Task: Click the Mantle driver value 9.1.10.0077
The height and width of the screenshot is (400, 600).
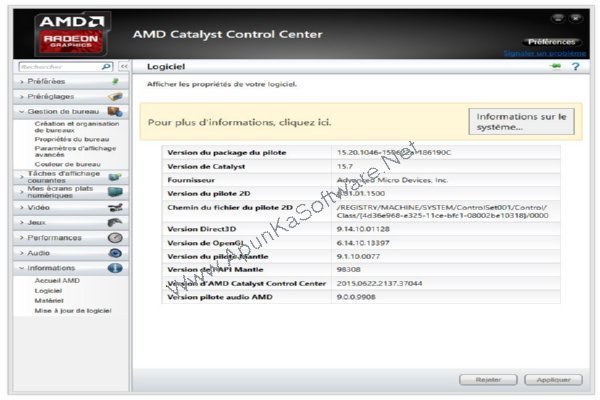Action: (358, 256)
